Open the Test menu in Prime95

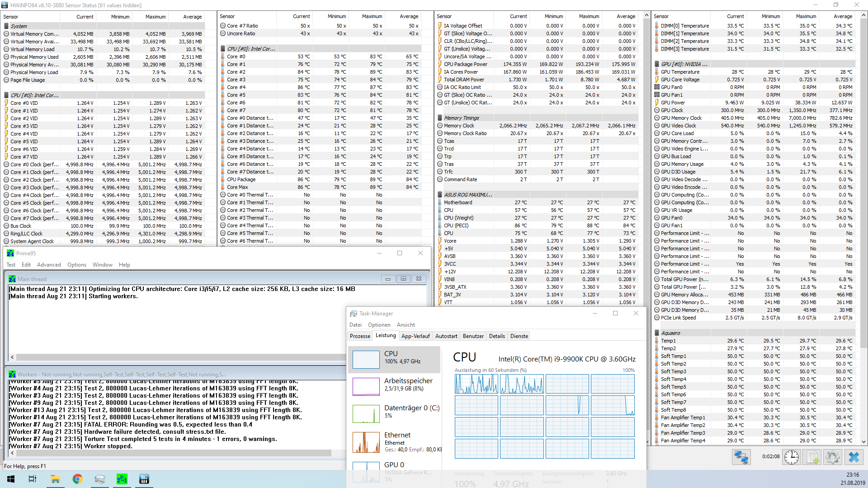click(11, 265)
